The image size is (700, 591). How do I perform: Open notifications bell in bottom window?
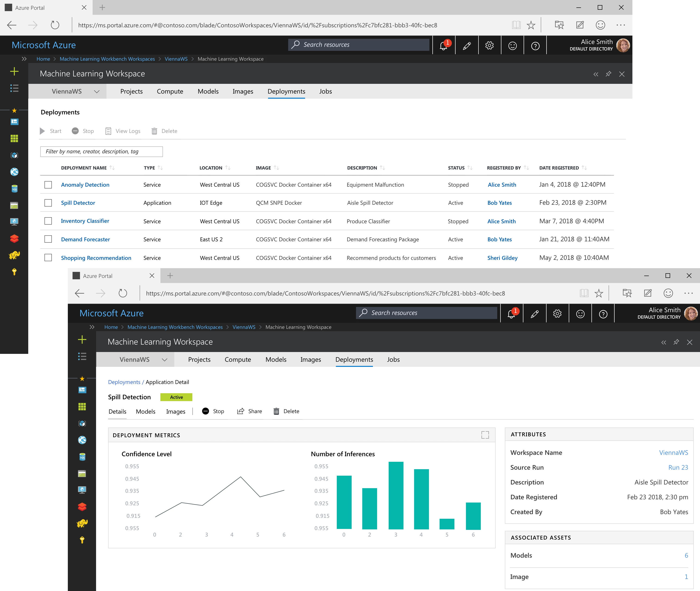pos(511,314)
